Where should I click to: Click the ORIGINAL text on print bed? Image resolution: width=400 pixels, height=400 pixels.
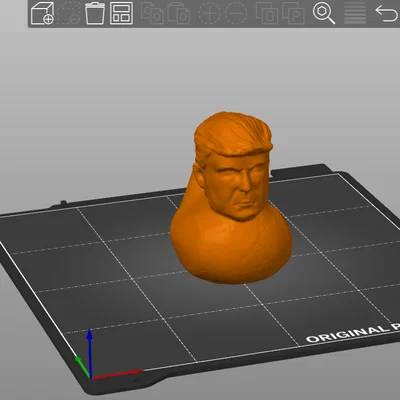pyautogui.click(x=347, y=335)
